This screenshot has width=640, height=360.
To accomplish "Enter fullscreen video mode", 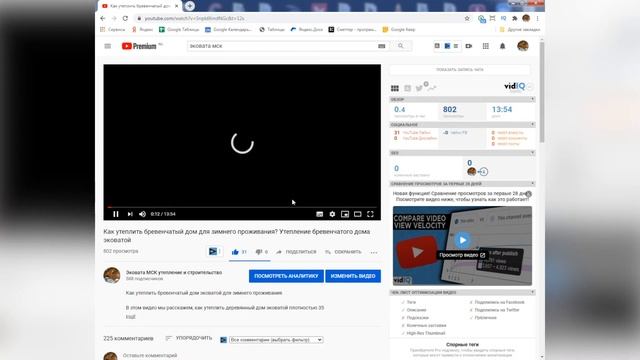I will 370,214.
